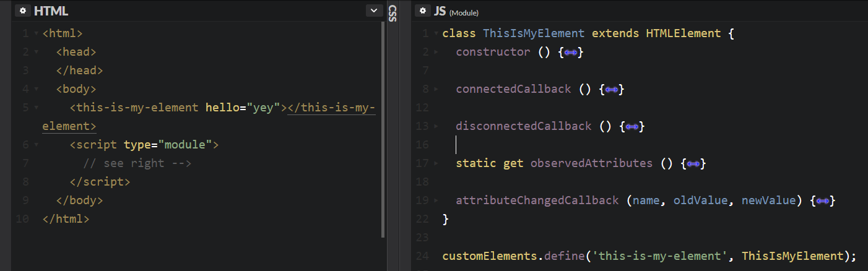Click "customElements" on line 24
Screen dimensions: 868x271
(490, 256)
